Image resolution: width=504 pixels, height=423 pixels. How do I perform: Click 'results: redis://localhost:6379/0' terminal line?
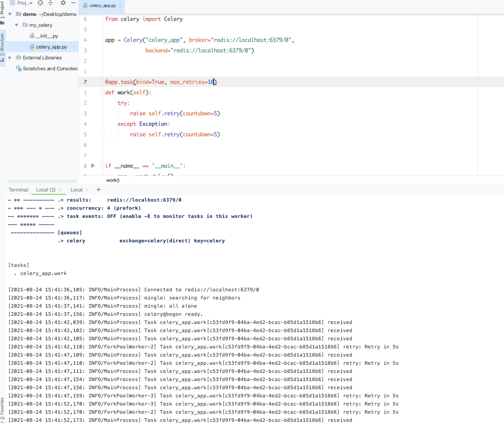[x=124, y=200]
